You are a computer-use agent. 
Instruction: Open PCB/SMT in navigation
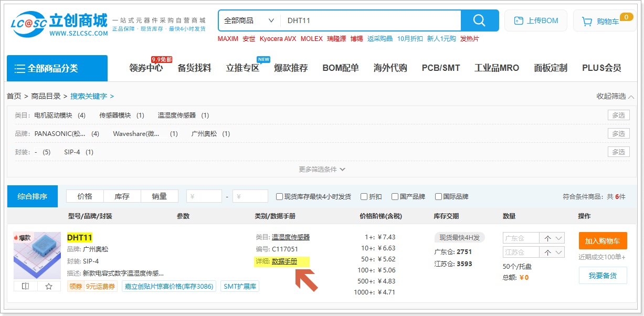pyautogui.click(x=441, y=68)
